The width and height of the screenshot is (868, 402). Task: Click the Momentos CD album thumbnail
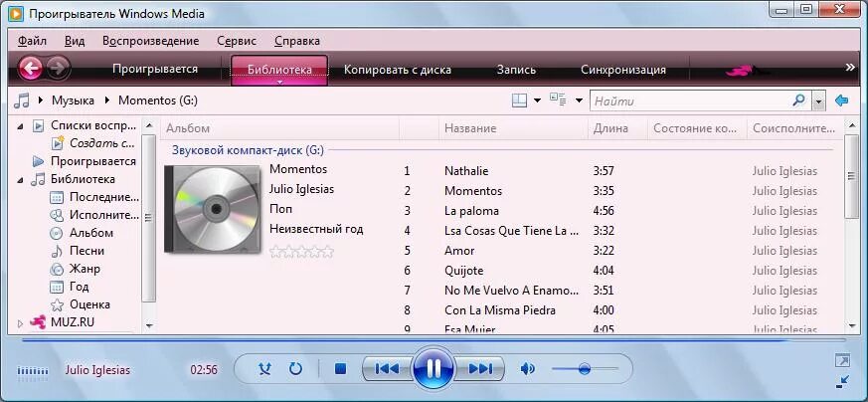click(x=212, y=209)
